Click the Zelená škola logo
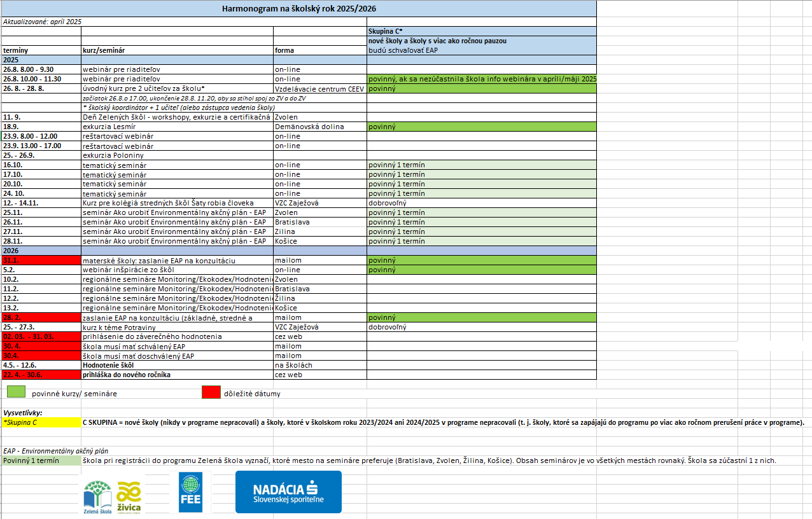 coord(98,497)
